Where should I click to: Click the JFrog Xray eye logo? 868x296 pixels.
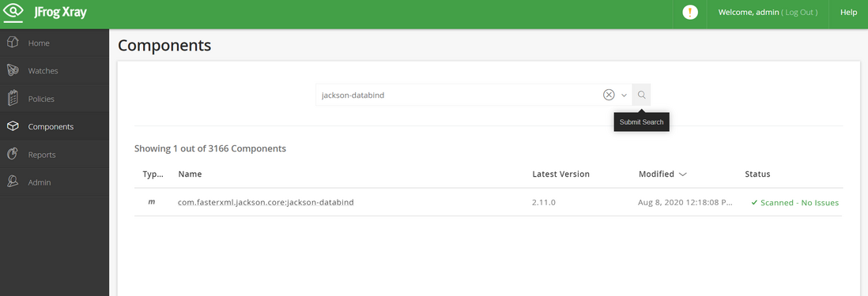pos(13,12)
